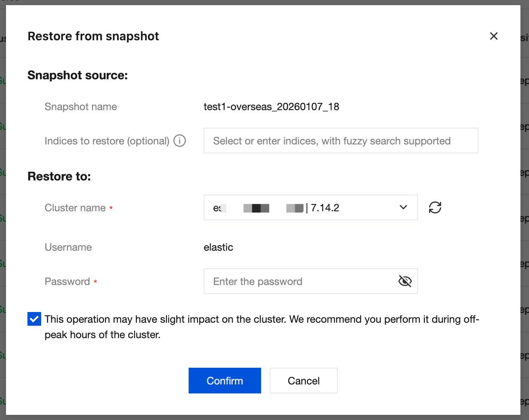Focus the Indices to restore search field
The height and width of the screenshot is (420, 529).
340,141
